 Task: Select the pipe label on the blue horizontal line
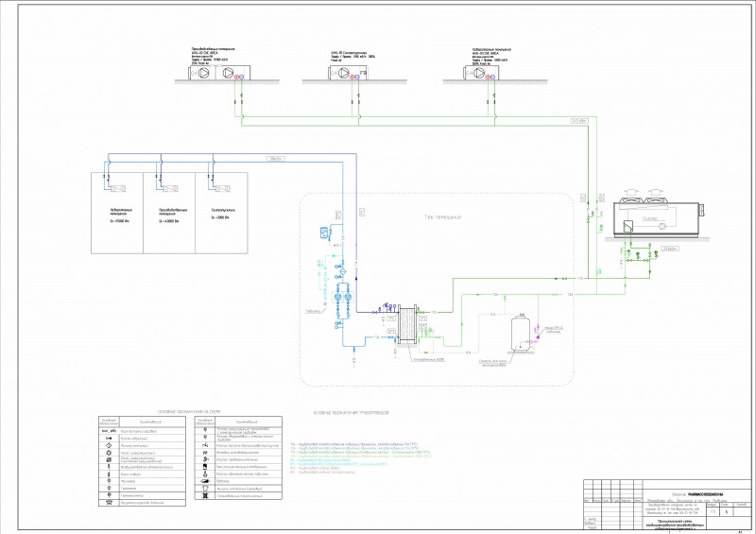coord(275,158)
